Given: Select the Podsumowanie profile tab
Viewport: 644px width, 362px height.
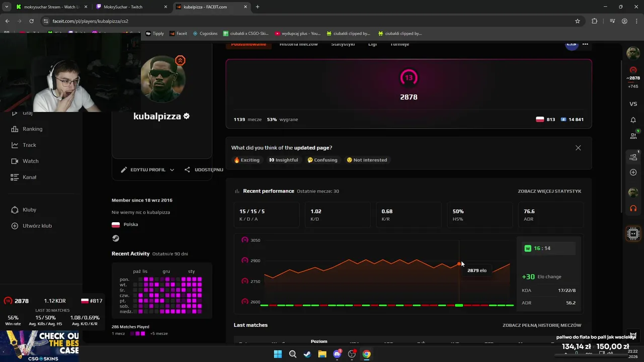Looking at the screenshot, I should (249, 44).
